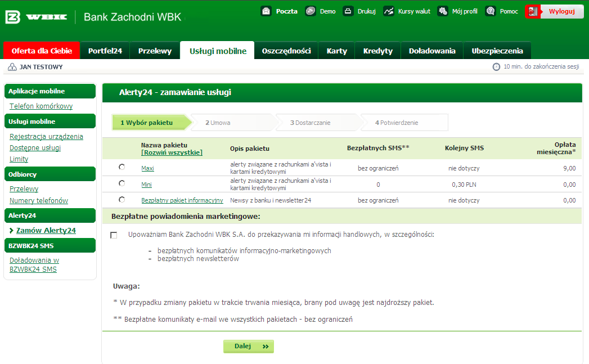Click the Dalej button
Image resolution: width=589 pixels, height=364 pixels.
(x=248, y=347)
